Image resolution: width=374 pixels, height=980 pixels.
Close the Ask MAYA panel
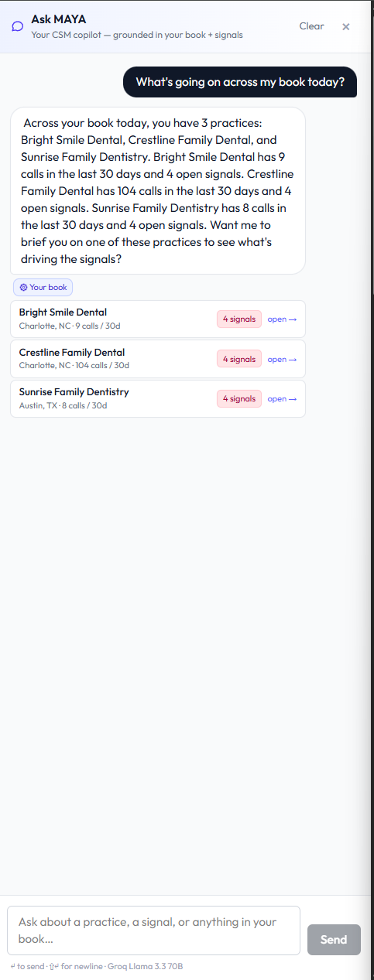(346, 26)
